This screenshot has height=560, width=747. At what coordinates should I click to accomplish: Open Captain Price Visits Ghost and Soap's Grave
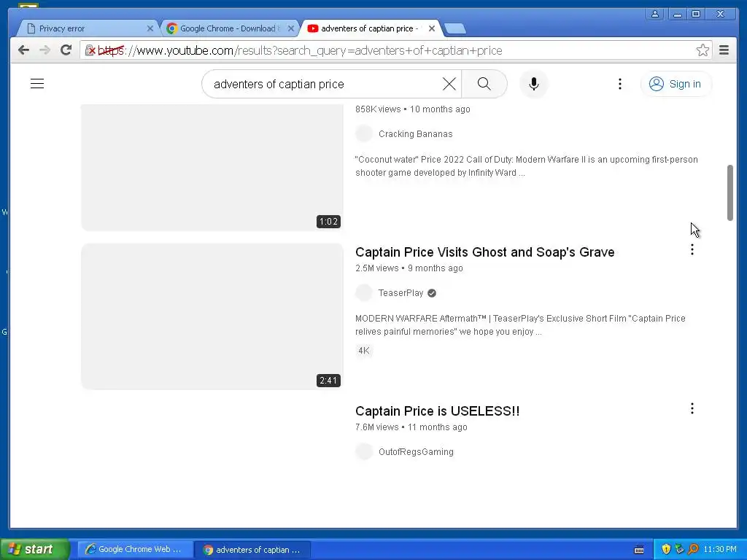pos(484,252)
